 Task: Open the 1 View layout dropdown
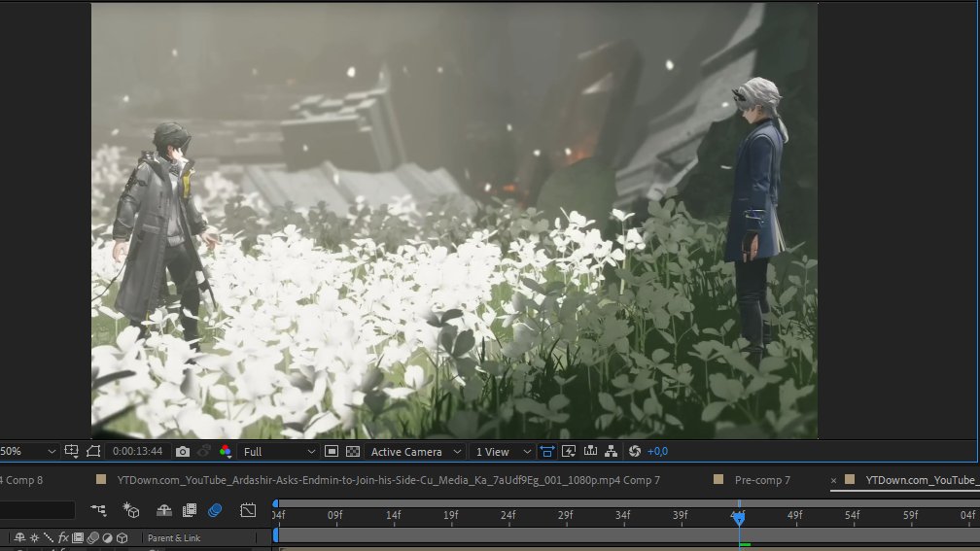[x=503, y=451]
